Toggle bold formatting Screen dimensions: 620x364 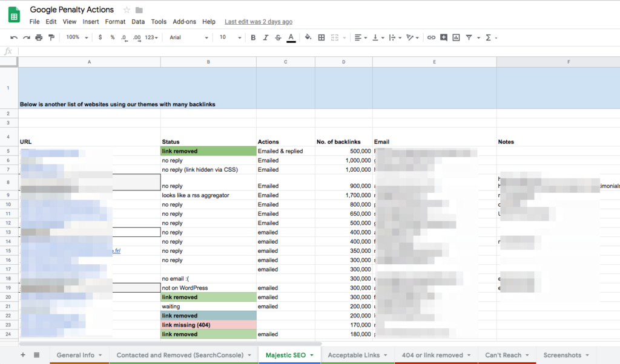point(253,37)
